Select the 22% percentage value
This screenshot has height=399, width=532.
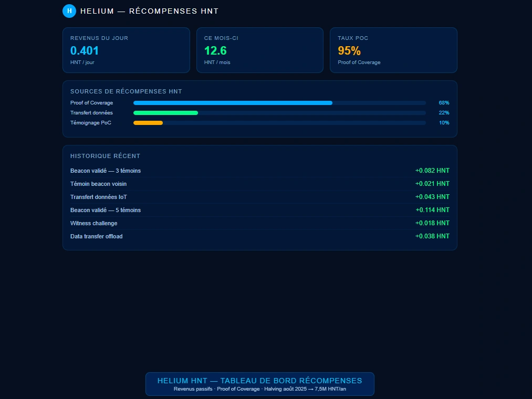tap(444, 113)
